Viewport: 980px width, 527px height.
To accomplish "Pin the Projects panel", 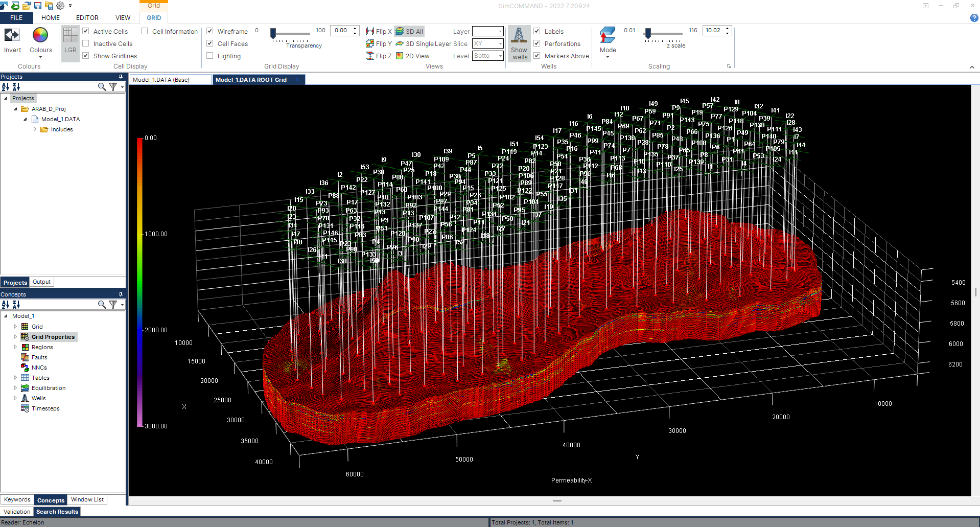I will click(121, 77).
